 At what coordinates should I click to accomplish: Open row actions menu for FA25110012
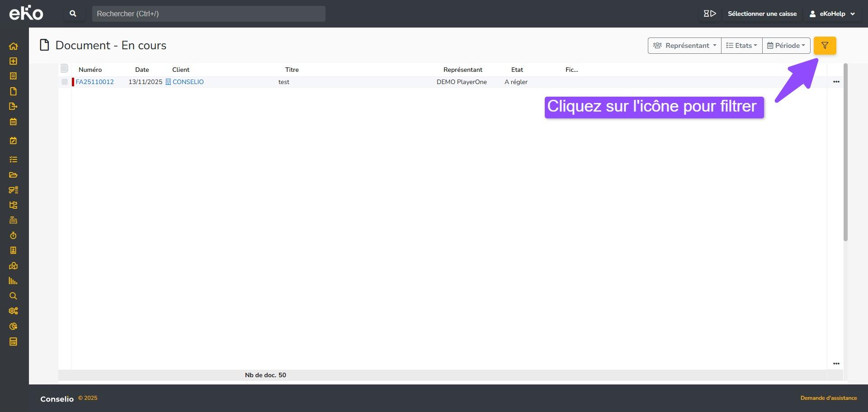tap(836, 82)
